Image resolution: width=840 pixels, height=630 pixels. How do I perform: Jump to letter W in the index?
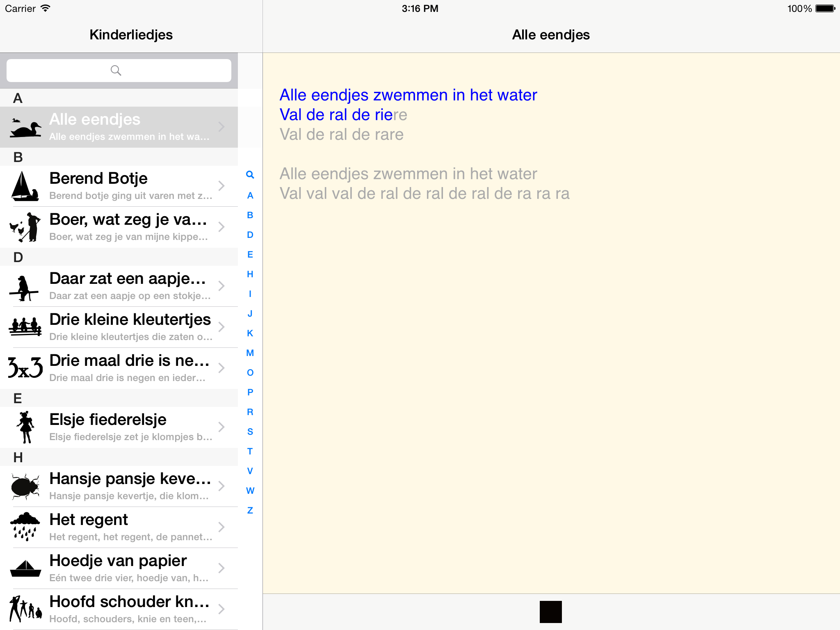[250, 491]
